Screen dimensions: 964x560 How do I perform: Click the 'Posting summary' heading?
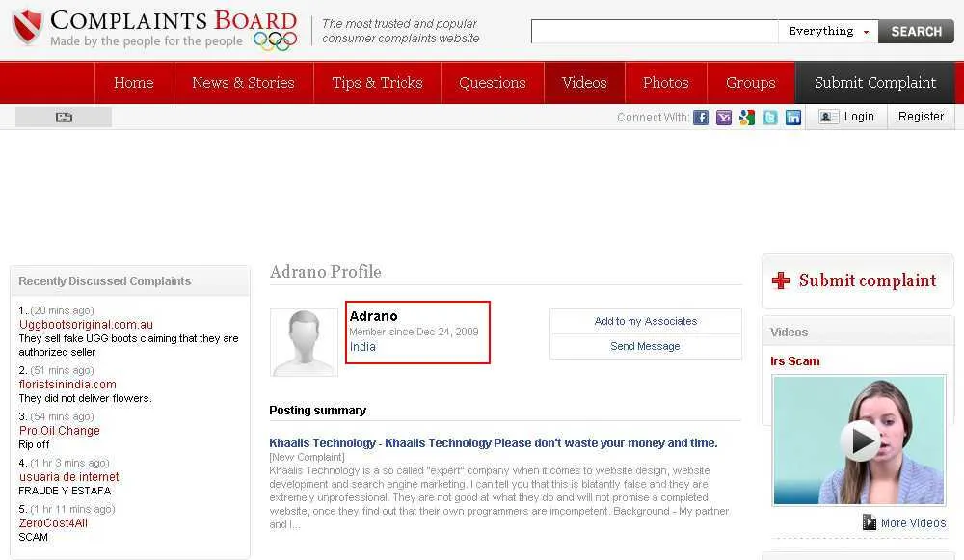318,410
